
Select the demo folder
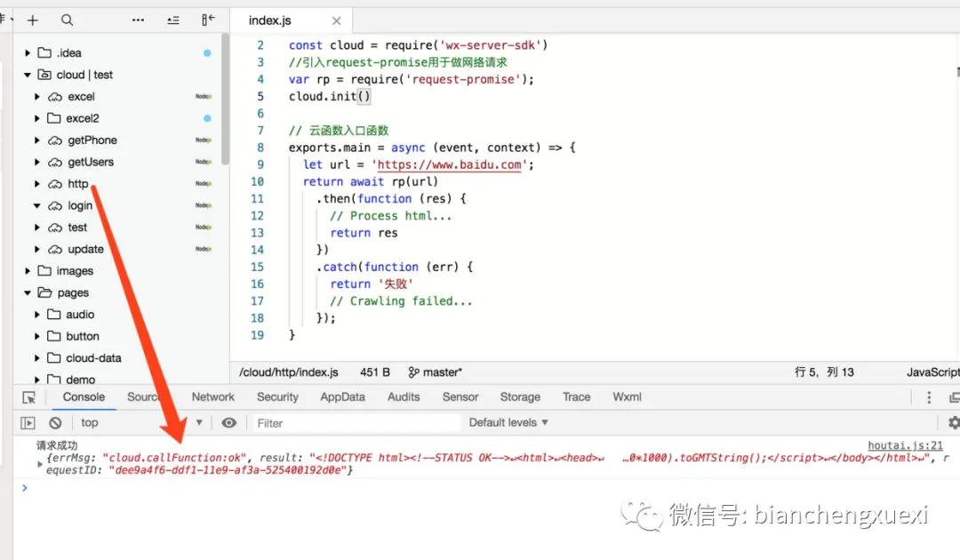(x=117, y=379)
